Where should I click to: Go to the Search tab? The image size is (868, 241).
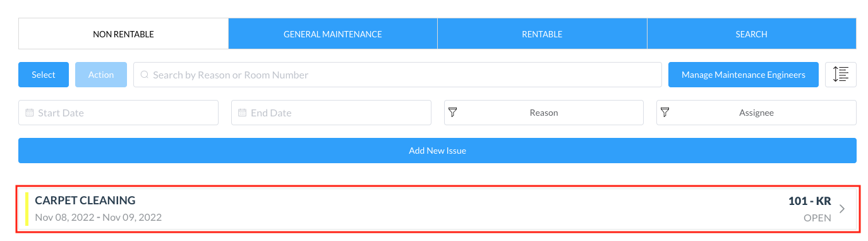coord(752,34)
